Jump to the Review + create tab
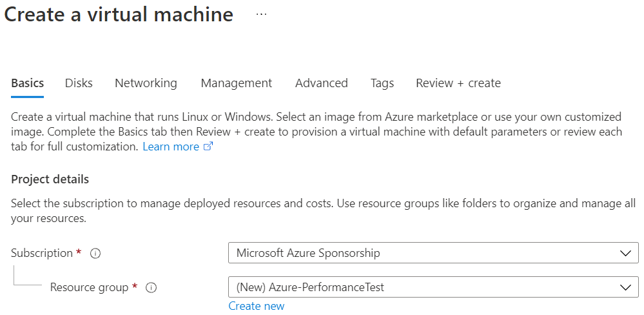This screenshot has width=644, height=315. [458, 83]
